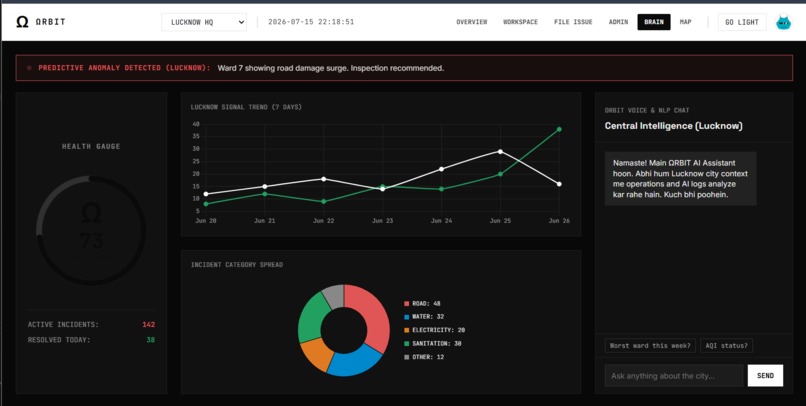This screenshot has height=406, width=806.
Task: Click the Namaste assistant chat message
Action: (681, 179)
